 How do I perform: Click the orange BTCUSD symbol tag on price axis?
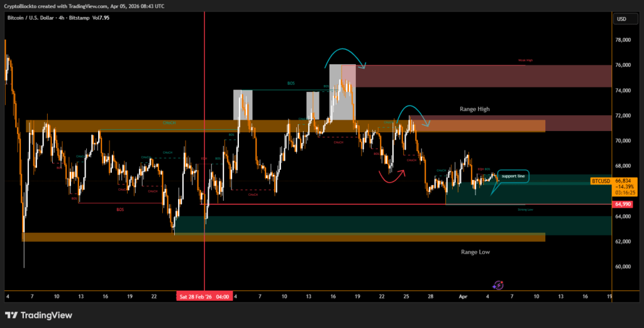601,181
